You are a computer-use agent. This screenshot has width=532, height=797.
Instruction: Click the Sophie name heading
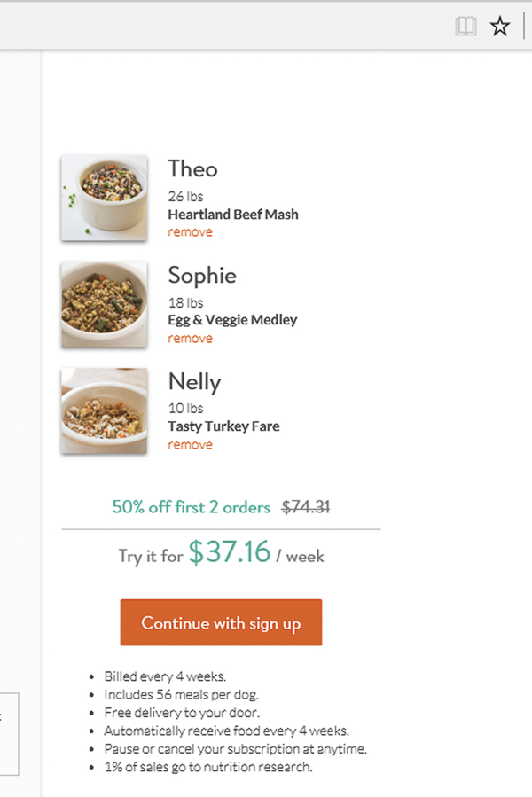click(202, 275)
